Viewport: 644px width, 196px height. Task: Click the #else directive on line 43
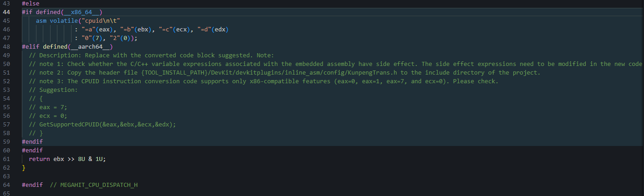31,3
